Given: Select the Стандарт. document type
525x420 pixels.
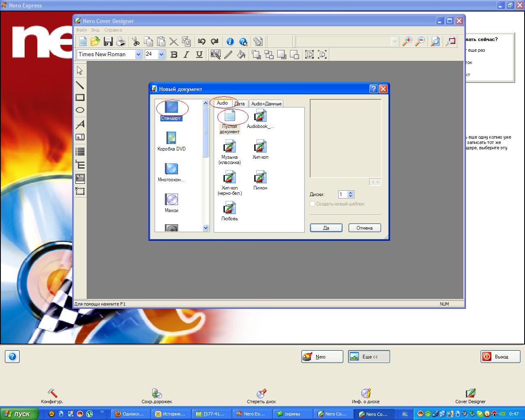Looking at the screenshot, I should (171, 111).
